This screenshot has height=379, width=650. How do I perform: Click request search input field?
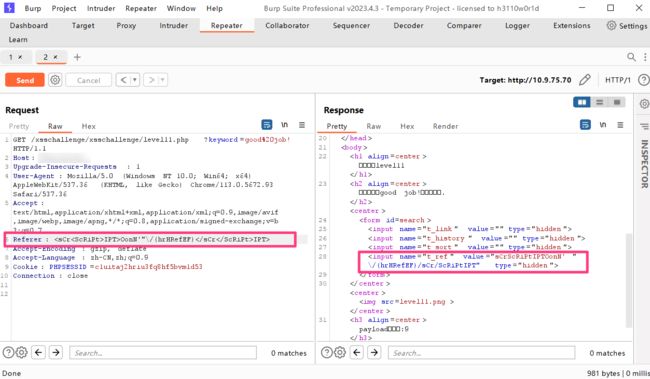point(163,353)
